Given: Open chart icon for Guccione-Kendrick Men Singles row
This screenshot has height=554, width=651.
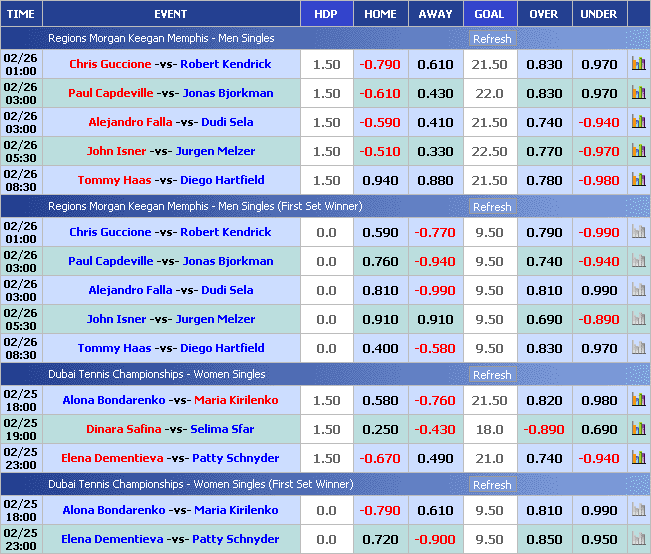Looking at the screenshot, I should (638, 64).
